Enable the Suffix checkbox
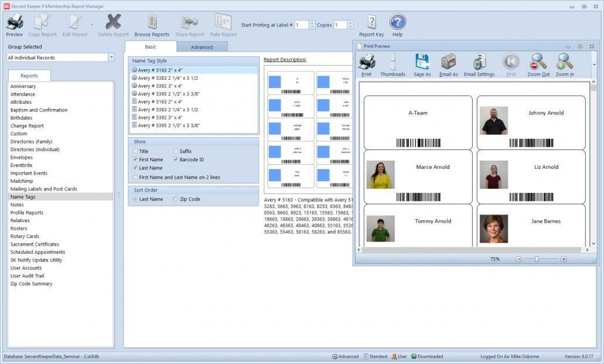Viewport: 604px width, 364px height. coord(176,151)
